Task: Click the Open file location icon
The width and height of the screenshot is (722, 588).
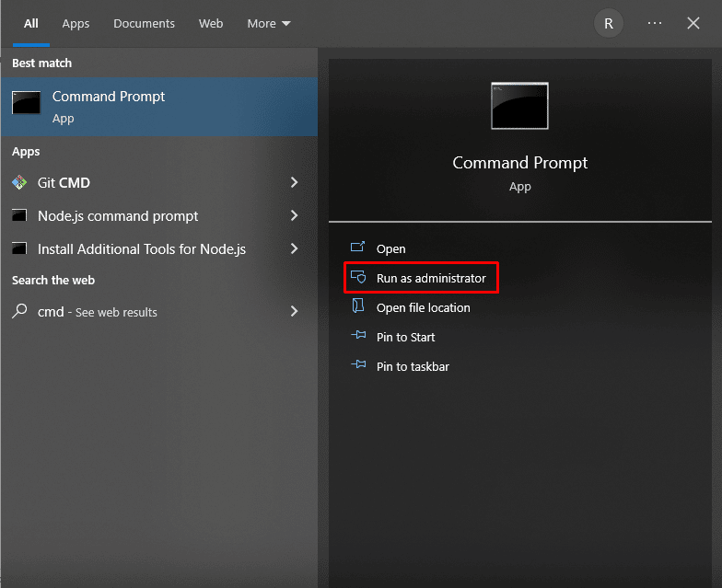Action: 357,306
